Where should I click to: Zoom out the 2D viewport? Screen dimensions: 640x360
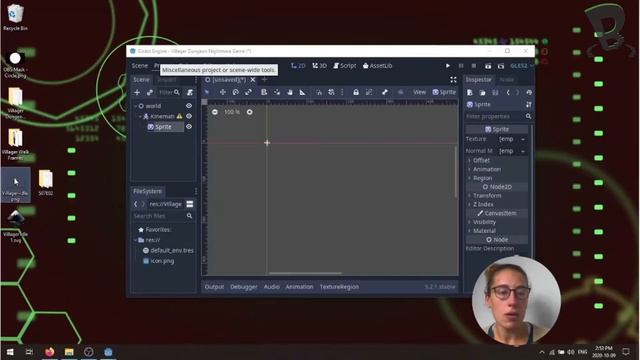click(x=215, y=112)
